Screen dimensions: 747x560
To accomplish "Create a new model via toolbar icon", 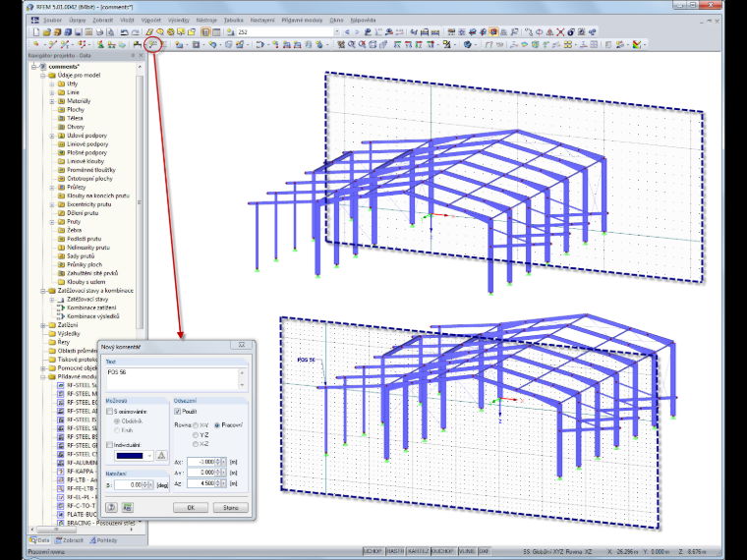I will pos(35,31).
